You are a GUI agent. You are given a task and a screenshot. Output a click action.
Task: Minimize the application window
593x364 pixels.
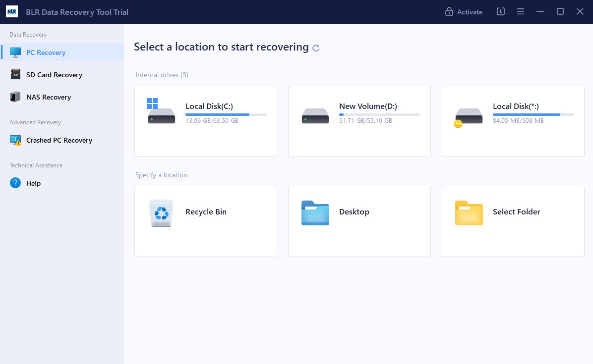pyautogui.click(x=540, y=12)
